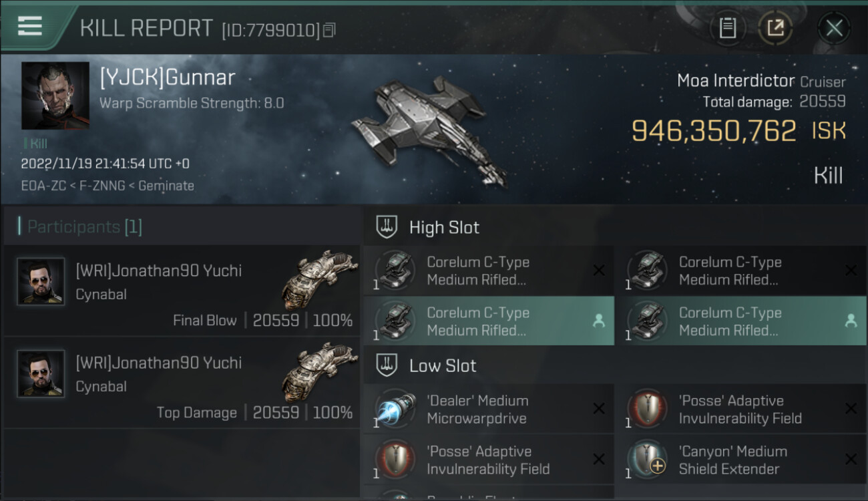Click the share export icon
Viewport: 868px width, 501px height.
[775, 28]
